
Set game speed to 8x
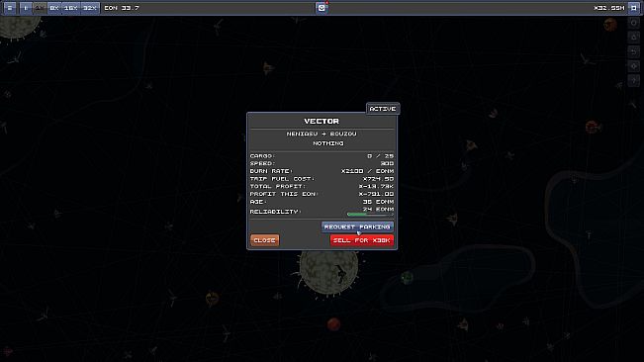click(x=54, y=8)
